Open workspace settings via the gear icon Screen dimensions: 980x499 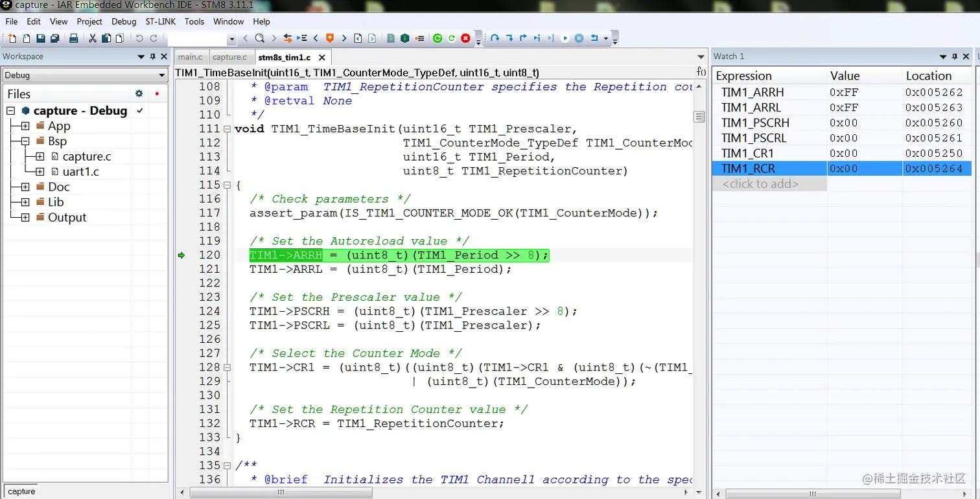tap(139, 93)
